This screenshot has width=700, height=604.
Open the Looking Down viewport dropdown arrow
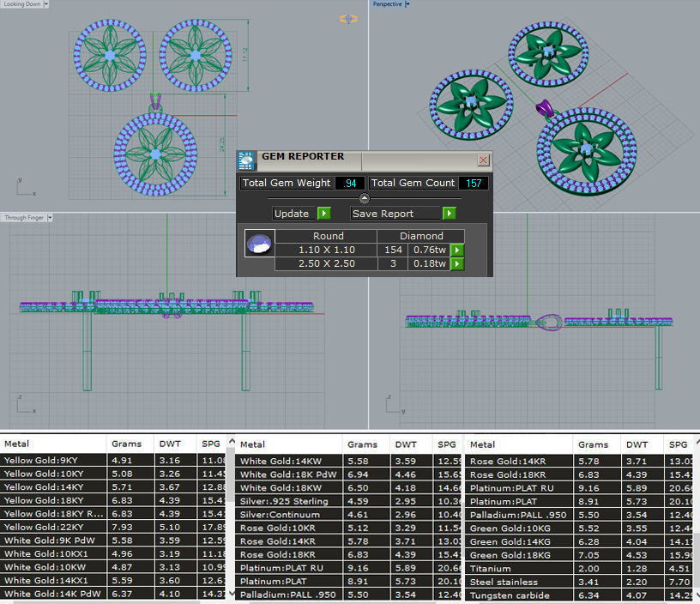click(x=46, y=4)
